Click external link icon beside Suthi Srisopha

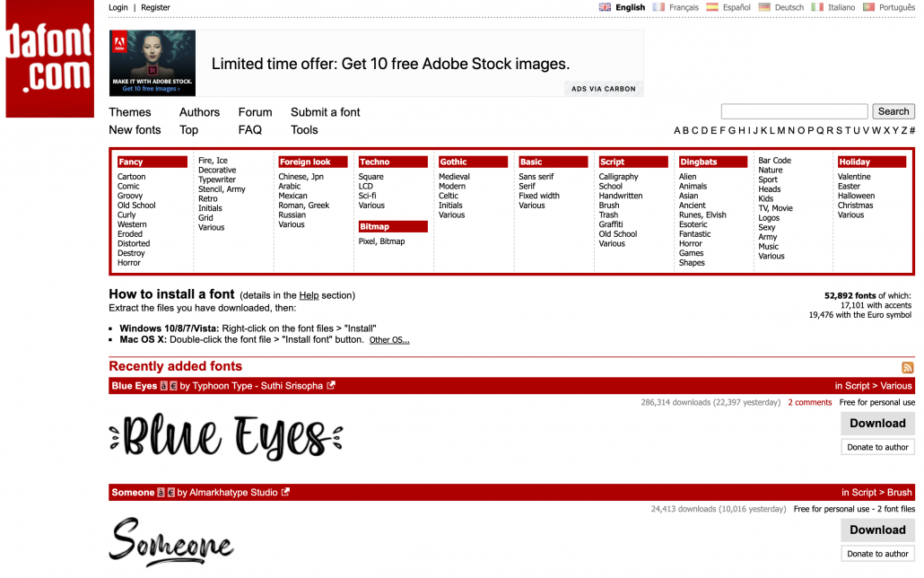point(331,386)
